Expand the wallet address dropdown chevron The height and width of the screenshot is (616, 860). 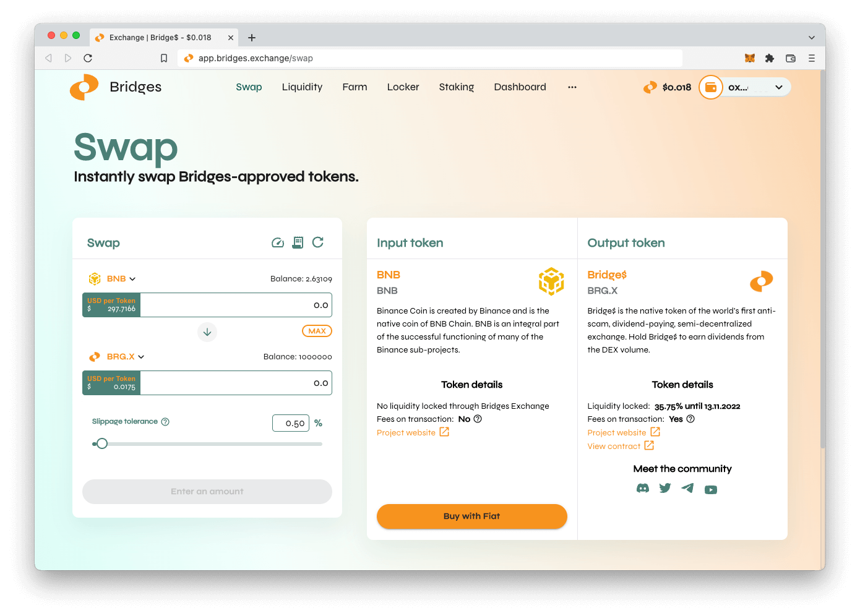(x=779, y=87)
